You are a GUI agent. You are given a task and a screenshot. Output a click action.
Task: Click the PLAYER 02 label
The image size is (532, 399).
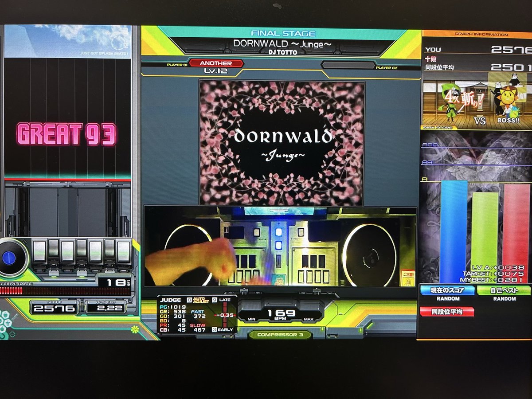pos(386,68)
